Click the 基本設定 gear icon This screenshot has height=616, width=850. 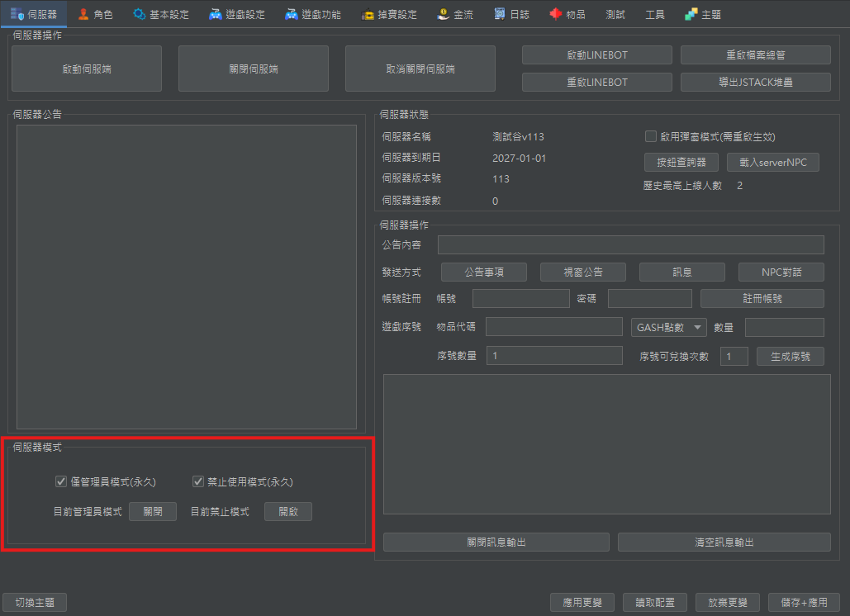coord(140,14)
